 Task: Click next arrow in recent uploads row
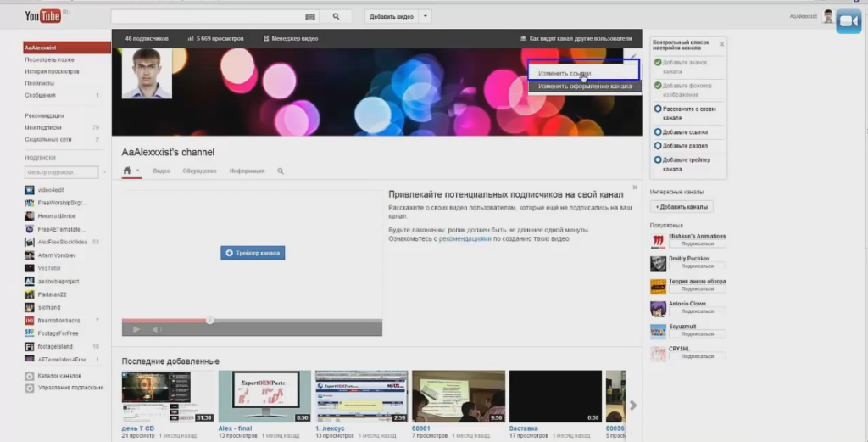634,405
